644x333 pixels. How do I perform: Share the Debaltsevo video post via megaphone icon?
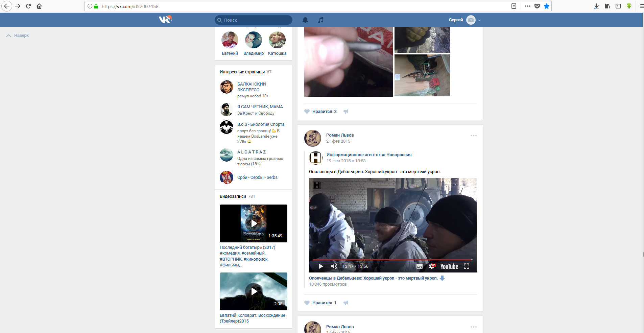[x=346, y=303]
